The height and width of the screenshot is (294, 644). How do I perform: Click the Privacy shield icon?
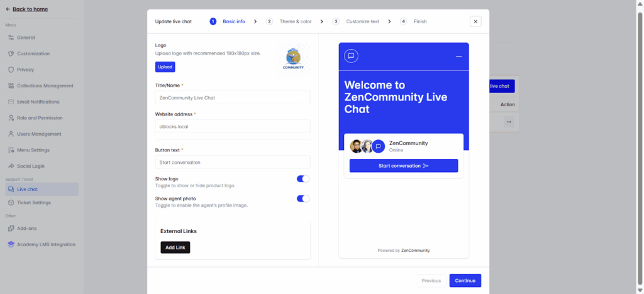click(11, 70)
